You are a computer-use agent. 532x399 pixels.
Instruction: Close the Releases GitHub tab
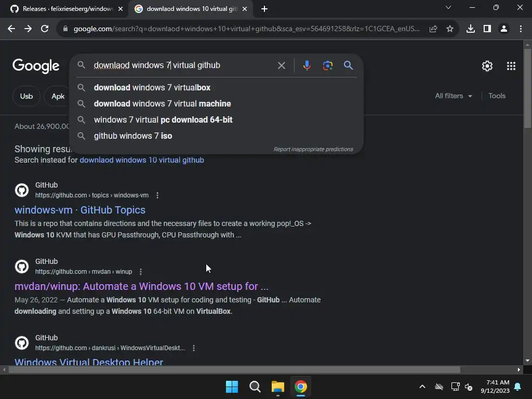pyautogui.click(x=121, y=9)
